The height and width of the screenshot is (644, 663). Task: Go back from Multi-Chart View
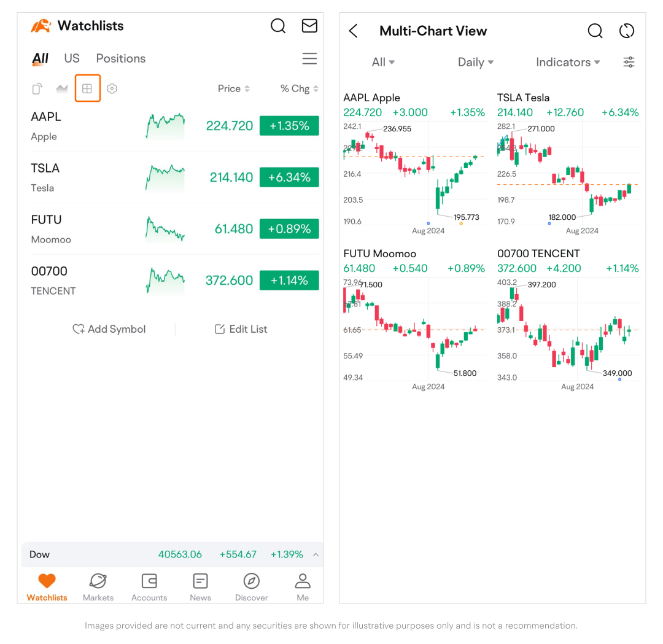tap(353, 31)
